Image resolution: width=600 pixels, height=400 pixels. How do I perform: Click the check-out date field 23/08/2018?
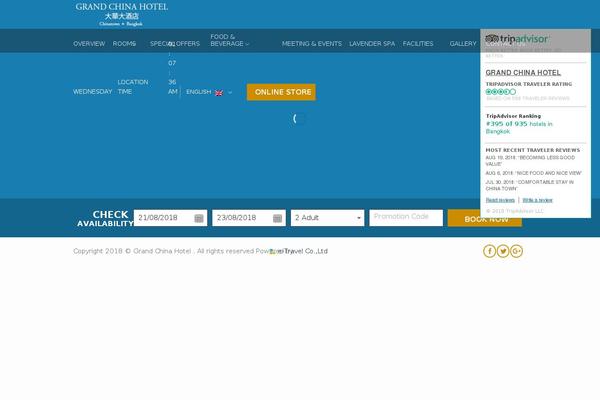coord(249,218)
